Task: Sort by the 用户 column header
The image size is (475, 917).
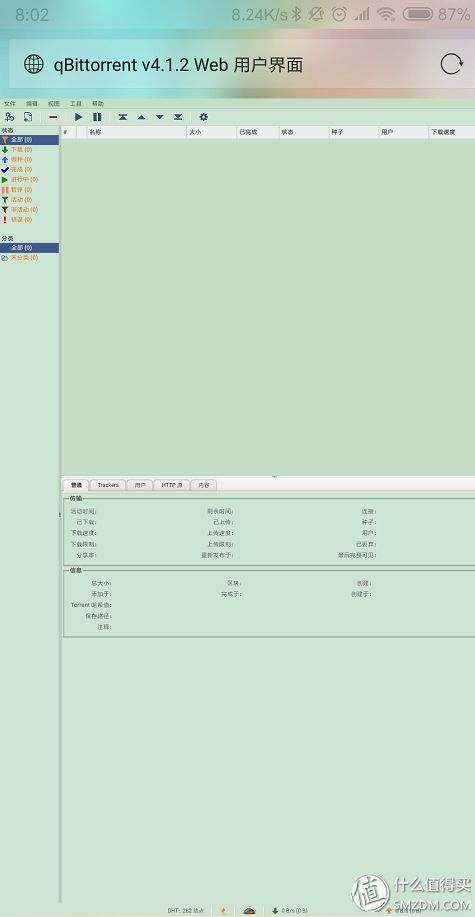Action: 403,132
